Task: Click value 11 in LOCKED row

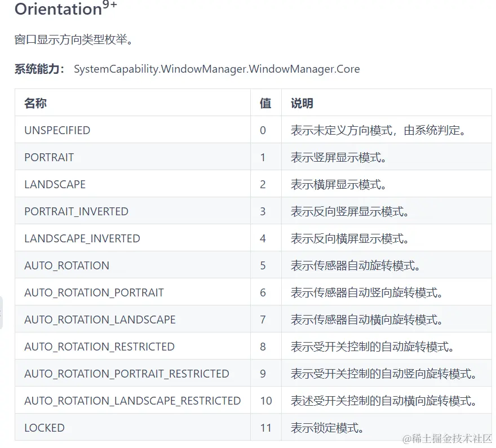Action: (266, 428)
